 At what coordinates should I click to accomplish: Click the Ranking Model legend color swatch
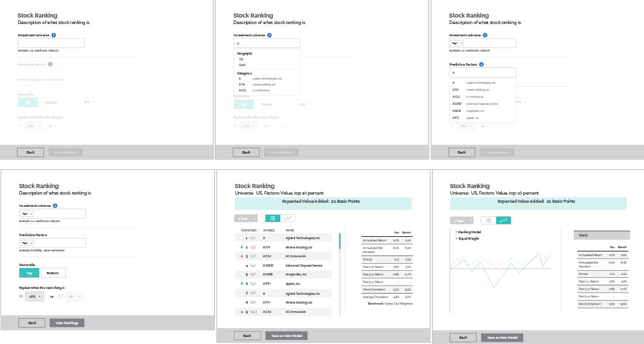[456, 232]
